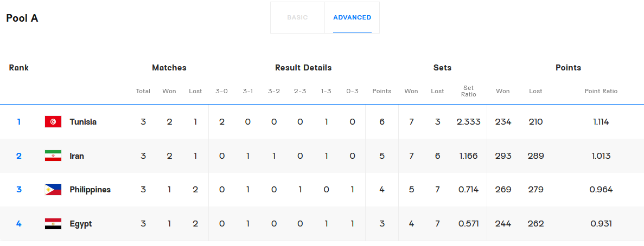Click Tunisia's point ratio 1.114
This screenshot has width=644, height=246.
click(x=601, y=122)
